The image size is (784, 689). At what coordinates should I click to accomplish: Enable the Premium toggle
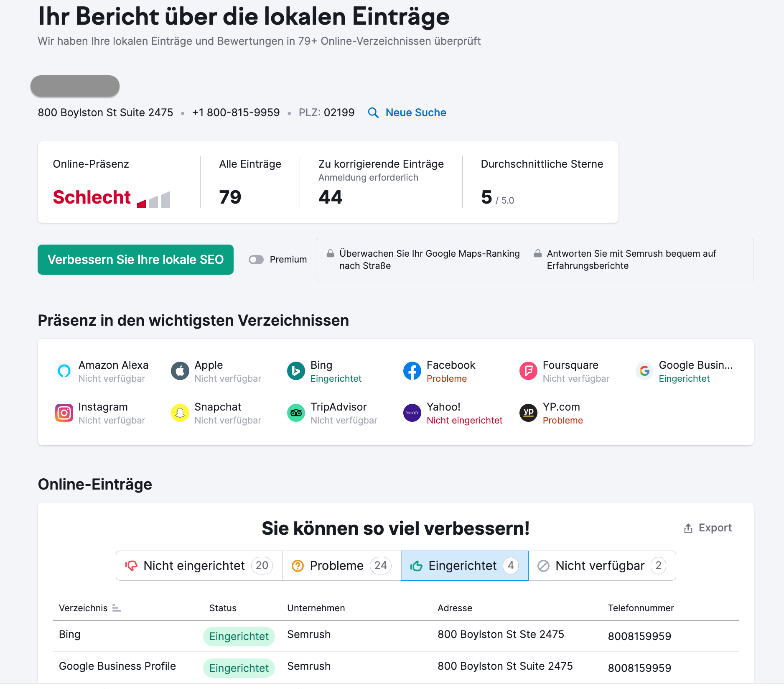[x=256, y=260]
